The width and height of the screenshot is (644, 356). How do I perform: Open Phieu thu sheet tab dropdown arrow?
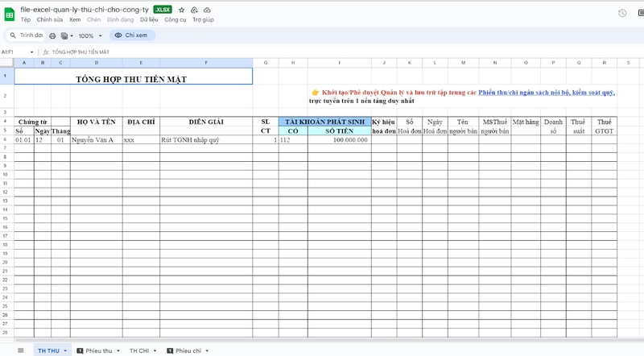118,350
